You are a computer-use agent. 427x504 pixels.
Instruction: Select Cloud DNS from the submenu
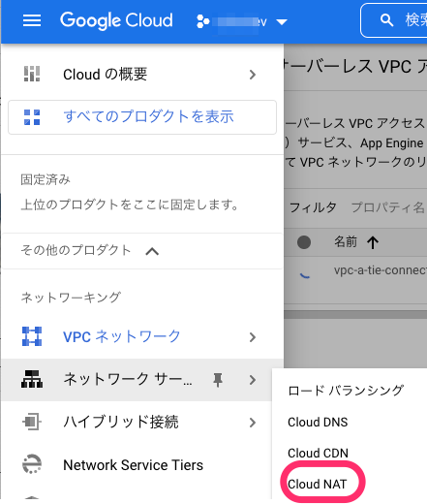(318, 422)
